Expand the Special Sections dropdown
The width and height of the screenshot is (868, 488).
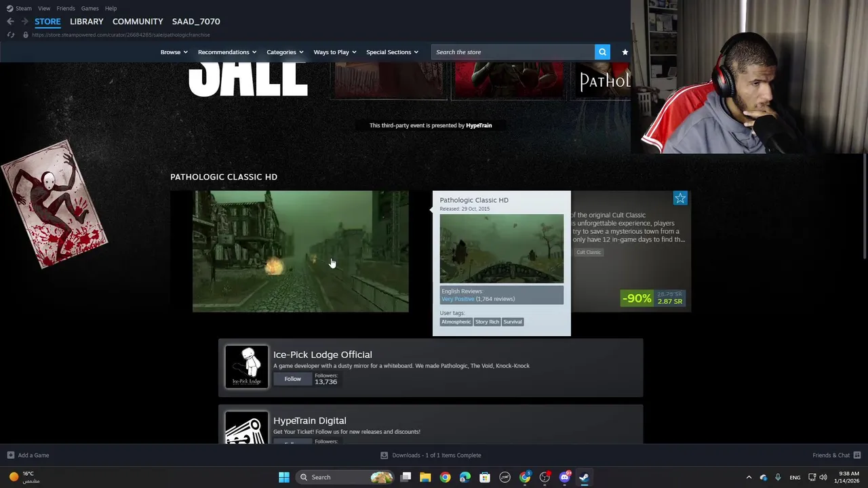click(x=392, y=52)
